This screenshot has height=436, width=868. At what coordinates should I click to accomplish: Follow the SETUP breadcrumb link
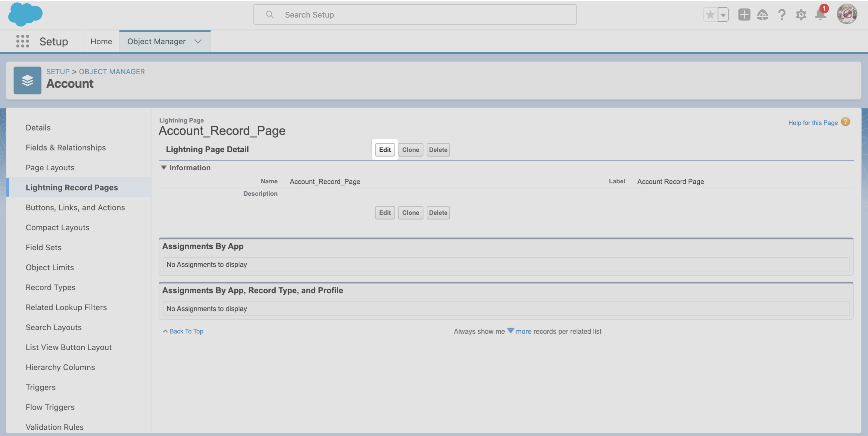point(58,71)
